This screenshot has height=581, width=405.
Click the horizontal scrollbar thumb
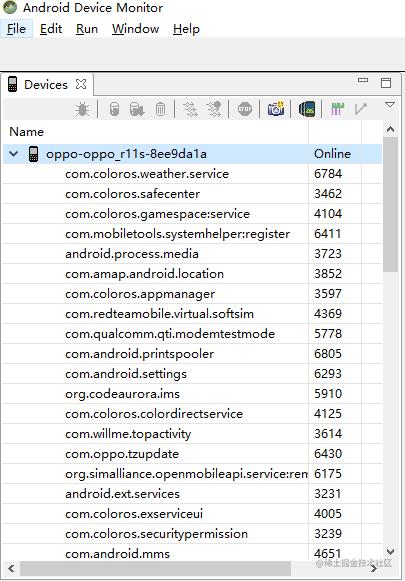(156, 568)
